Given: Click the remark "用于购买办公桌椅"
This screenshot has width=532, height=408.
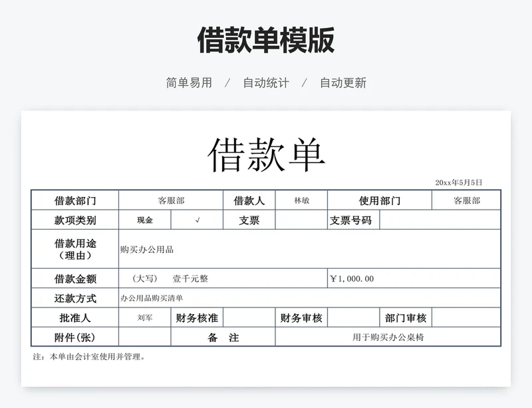Looking at the screenshot, I should [x=388, y=337].
